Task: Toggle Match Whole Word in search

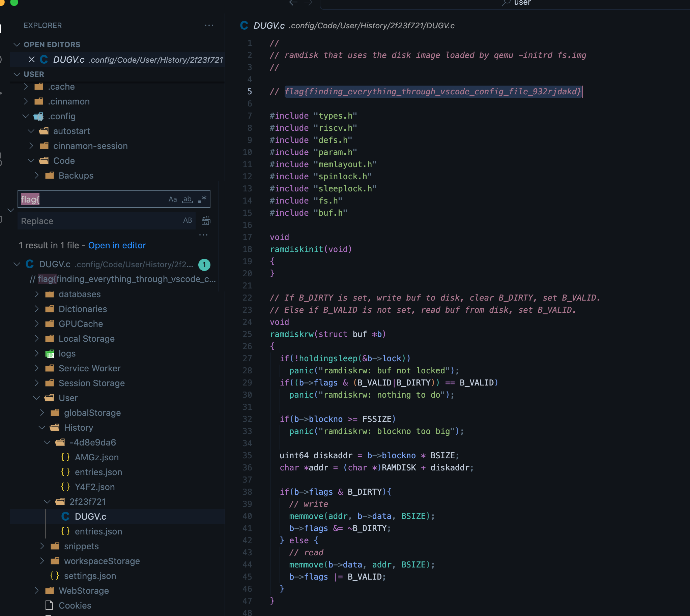Action: (x=187, y=199)
